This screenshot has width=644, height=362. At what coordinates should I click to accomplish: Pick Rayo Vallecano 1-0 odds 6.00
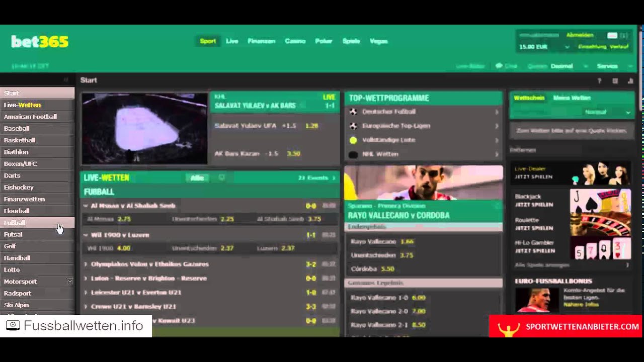(419, 298)
